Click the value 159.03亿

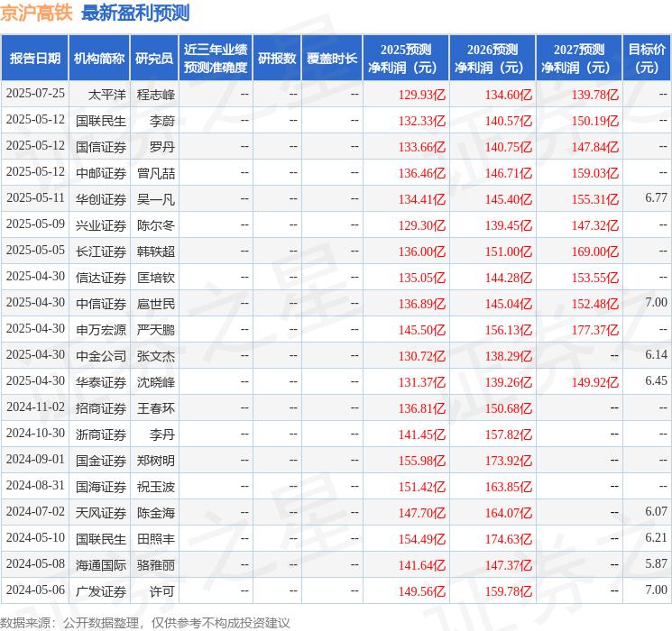pos(594,173)
